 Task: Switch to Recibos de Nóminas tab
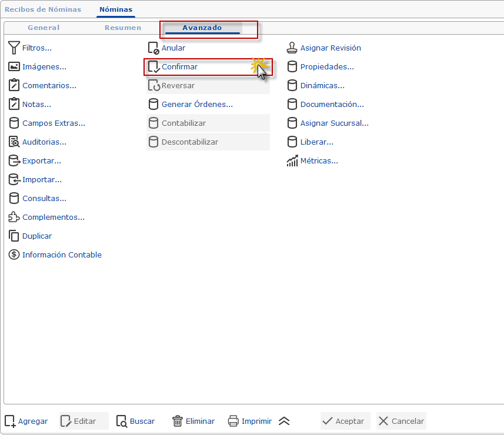43,9
